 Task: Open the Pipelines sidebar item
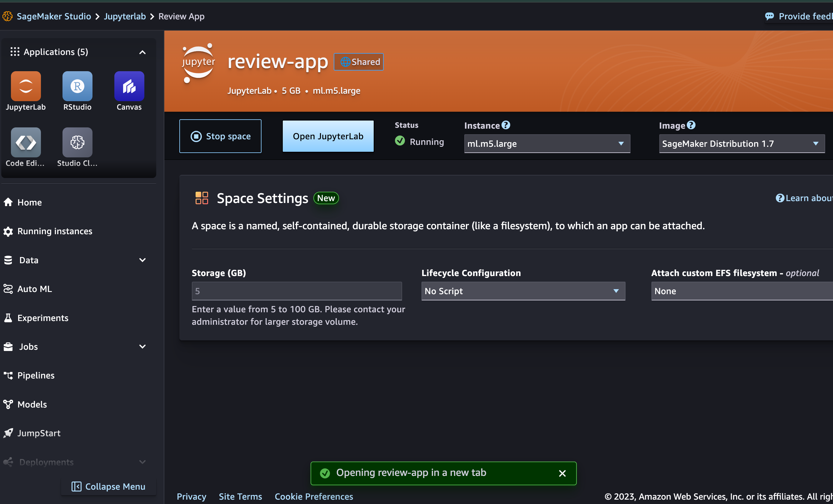[x=36, y=375]
